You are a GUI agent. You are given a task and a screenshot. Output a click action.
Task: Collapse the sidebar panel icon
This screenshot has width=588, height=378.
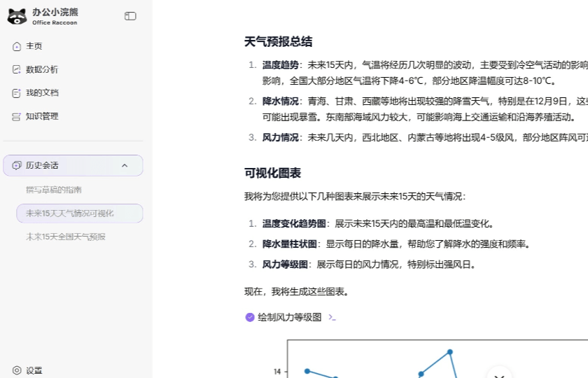click(130, 15)
